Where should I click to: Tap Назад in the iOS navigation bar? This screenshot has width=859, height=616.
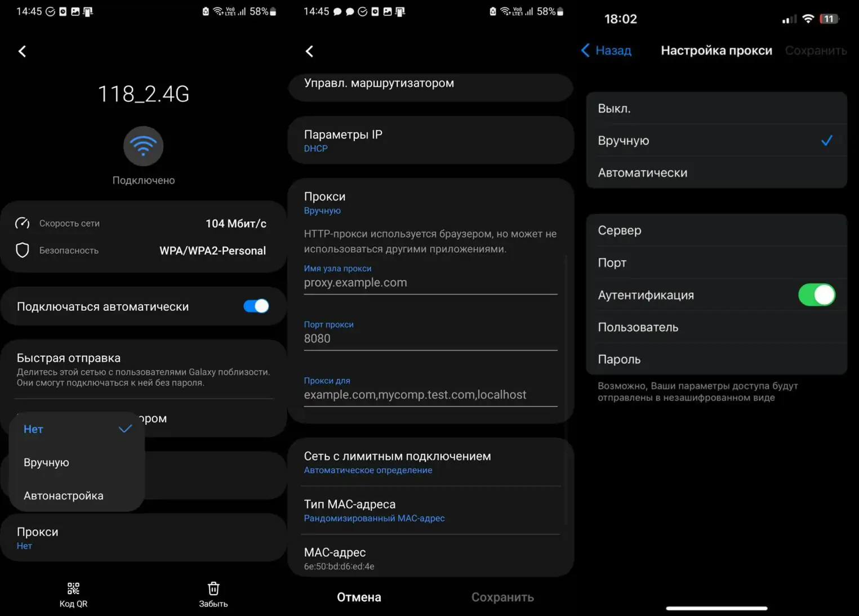click(613, 50)
